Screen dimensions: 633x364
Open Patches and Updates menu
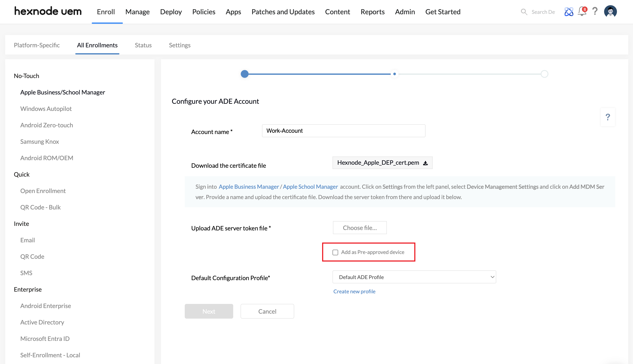[283, 12]
